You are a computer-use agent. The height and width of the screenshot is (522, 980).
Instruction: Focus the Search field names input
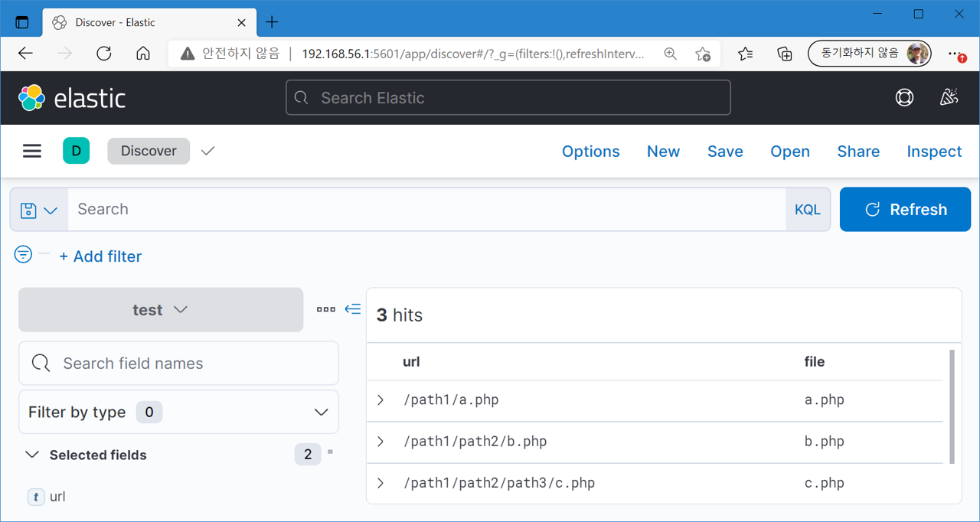(x=191, y=364)
